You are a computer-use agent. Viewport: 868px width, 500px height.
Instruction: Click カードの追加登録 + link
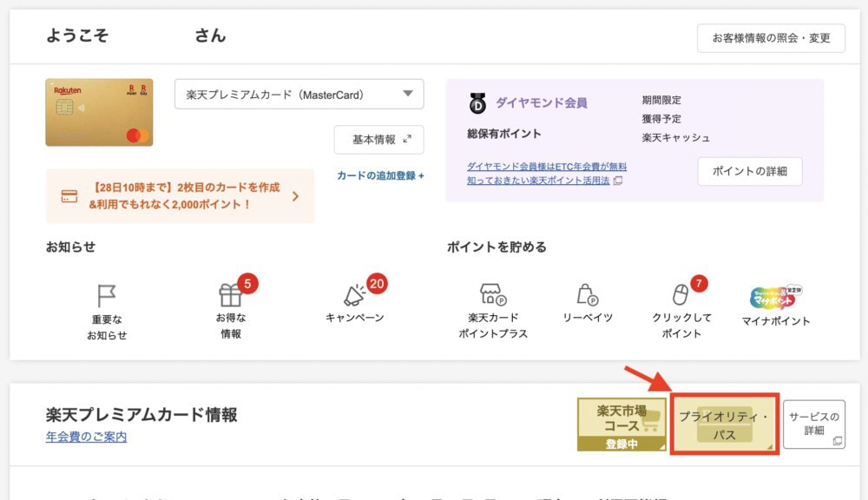pos(380,175)
